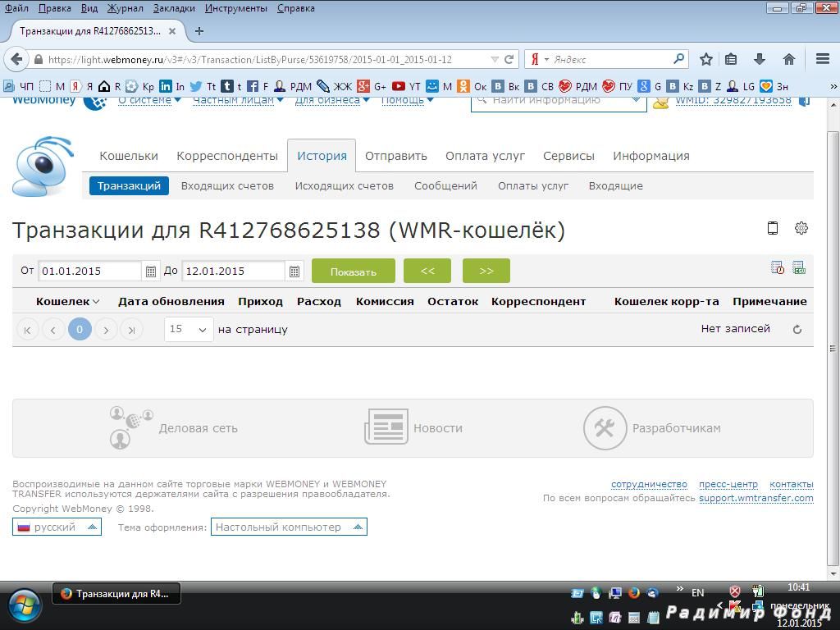Open the 'От' date calendar picker
The image size is (840, 630).
coord(151,271)
